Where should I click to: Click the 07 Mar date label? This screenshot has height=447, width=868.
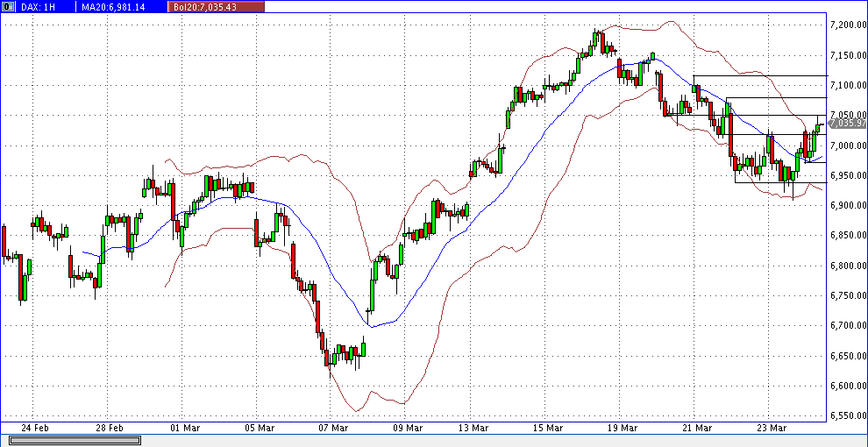coord(332,428)
